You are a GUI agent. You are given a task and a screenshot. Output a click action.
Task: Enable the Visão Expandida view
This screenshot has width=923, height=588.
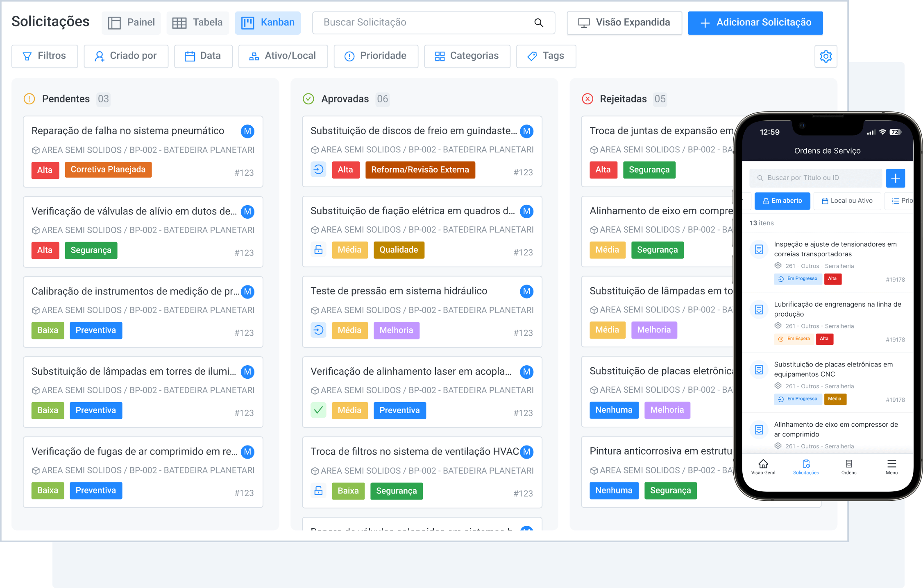point(624,23)
